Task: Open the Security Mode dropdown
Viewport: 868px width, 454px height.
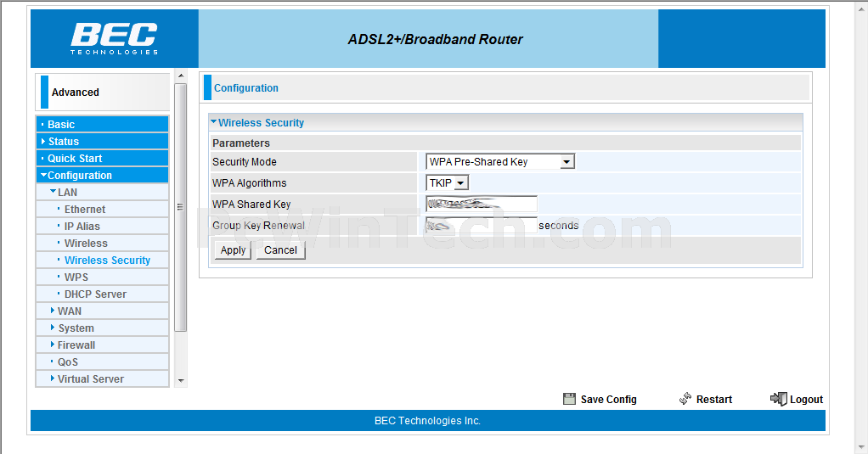Action: (x=500, y=161)
